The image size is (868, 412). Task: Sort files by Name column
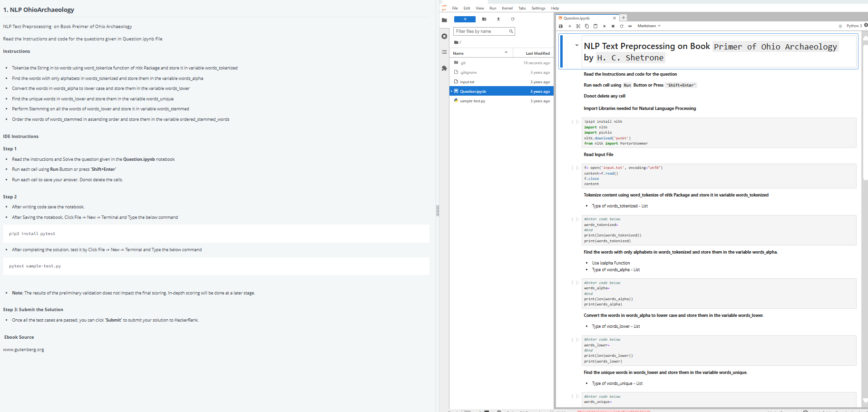click(x=480, y=53)
